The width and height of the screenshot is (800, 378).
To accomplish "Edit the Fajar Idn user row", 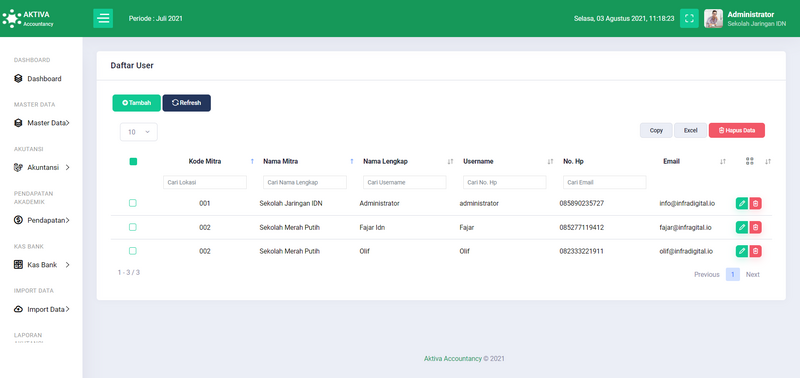I will [742, 228].
